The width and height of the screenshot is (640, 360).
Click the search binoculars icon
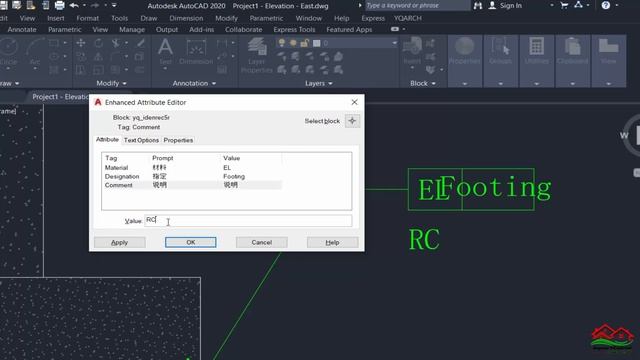tap(478, 5)
